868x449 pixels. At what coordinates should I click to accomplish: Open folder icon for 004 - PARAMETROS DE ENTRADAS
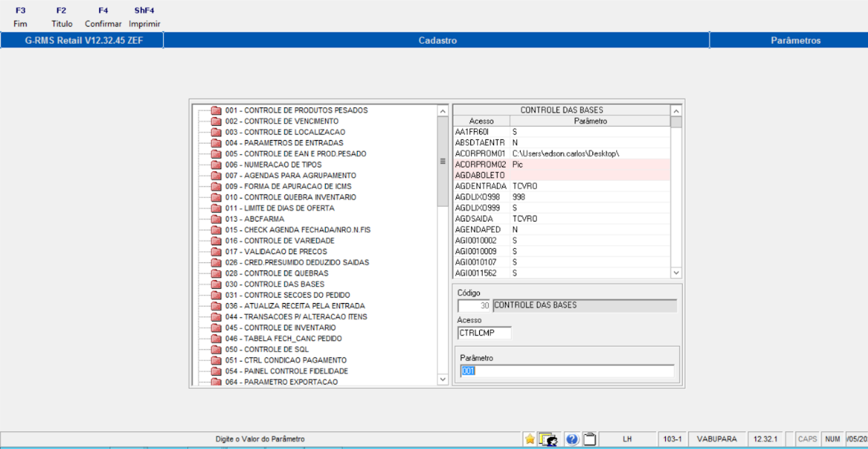(216, 143)
